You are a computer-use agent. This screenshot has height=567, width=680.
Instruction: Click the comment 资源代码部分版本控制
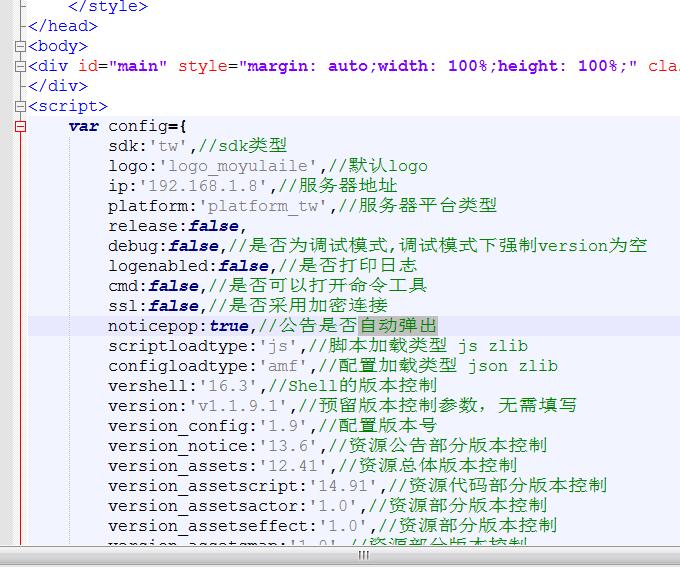pos(507,485)
